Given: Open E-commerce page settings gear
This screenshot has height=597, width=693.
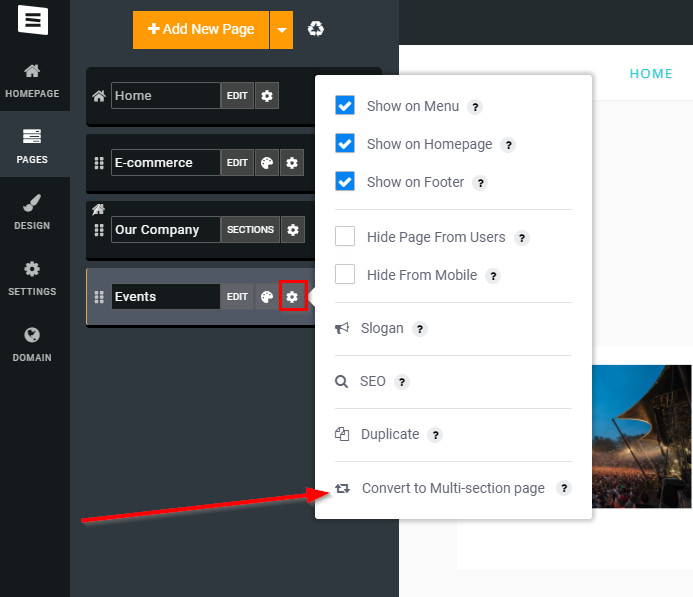Looking at the screenshot, I should 292,163.
